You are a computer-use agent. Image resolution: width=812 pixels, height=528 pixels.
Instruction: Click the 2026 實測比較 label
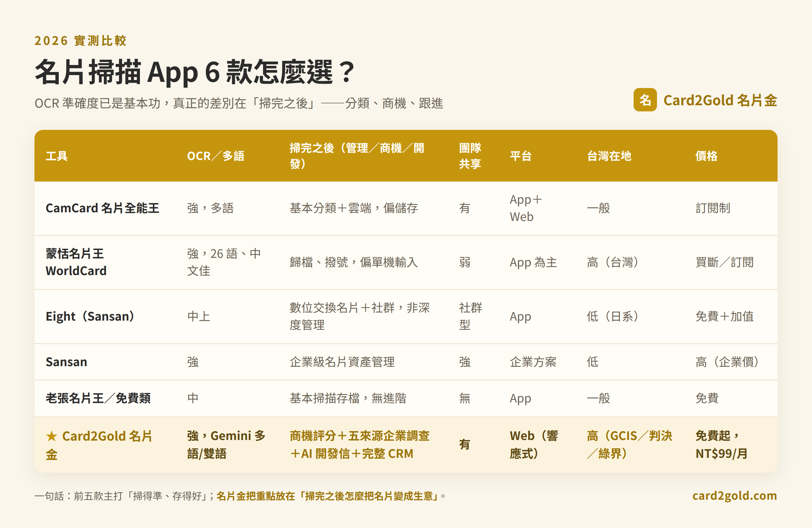(81, 41)
